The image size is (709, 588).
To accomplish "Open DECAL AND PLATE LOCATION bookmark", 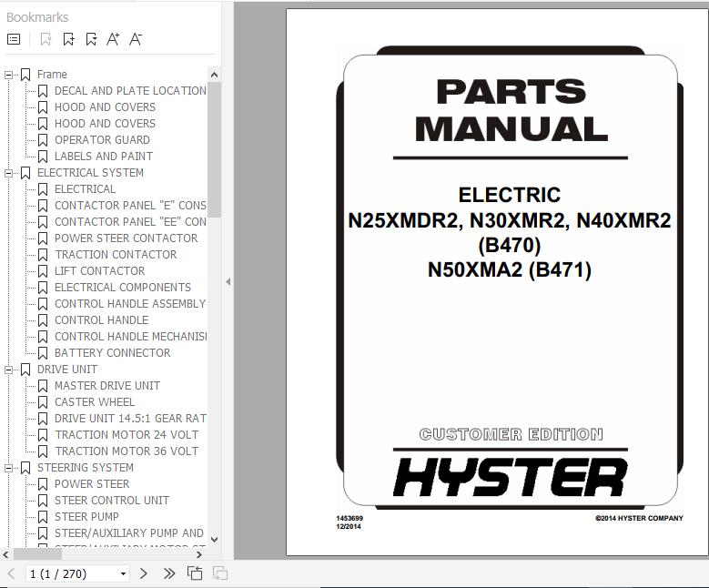I will pos(130,91).
